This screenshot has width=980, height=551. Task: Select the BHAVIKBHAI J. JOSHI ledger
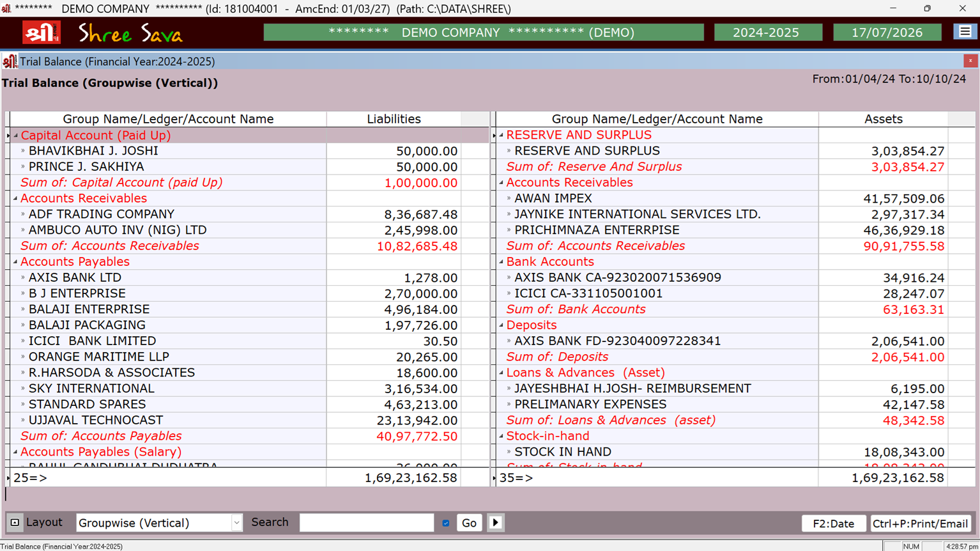[93, 151]
